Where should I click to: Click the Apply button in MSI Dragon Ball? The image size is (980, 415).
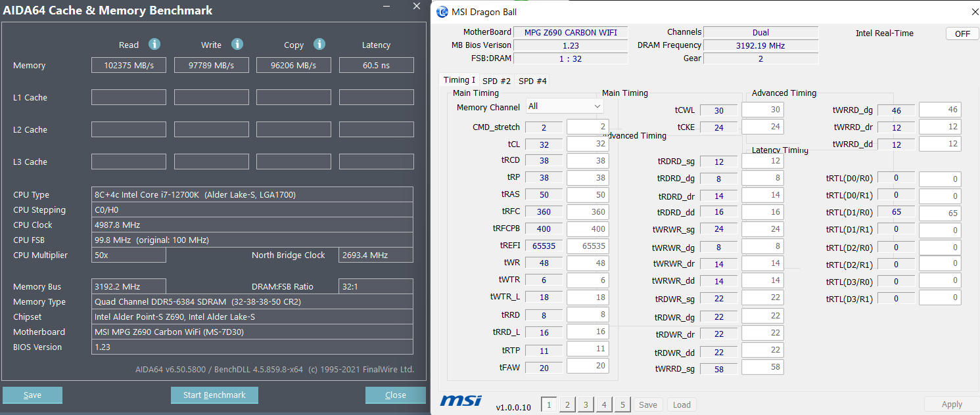(x=952, y=404)
